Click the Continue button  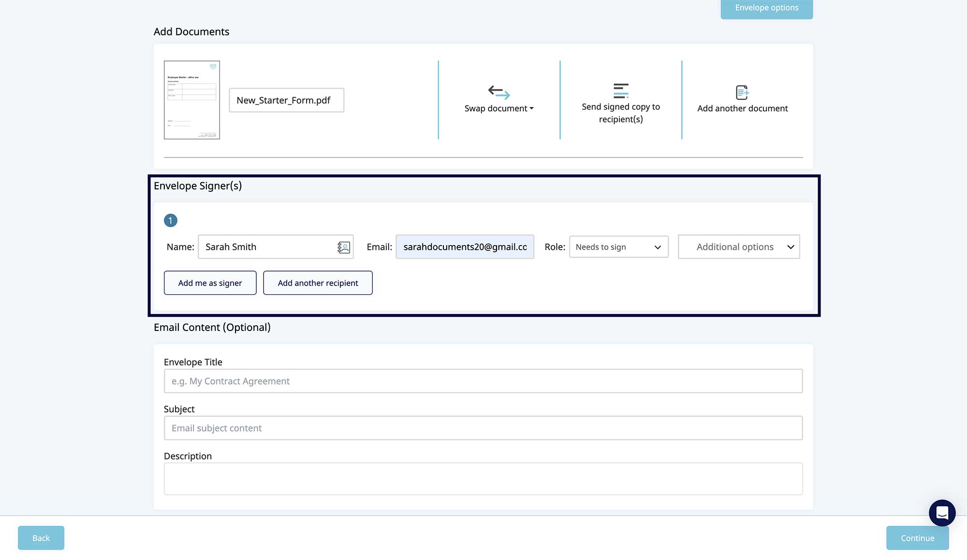pos(917,538)
